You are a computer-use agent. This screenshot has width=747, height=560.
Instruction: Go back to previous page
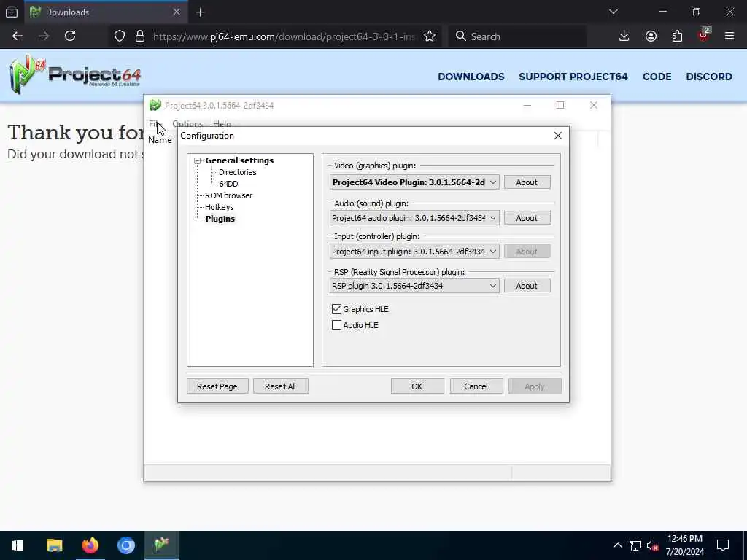pyautogui.click(x=18, y=36)
